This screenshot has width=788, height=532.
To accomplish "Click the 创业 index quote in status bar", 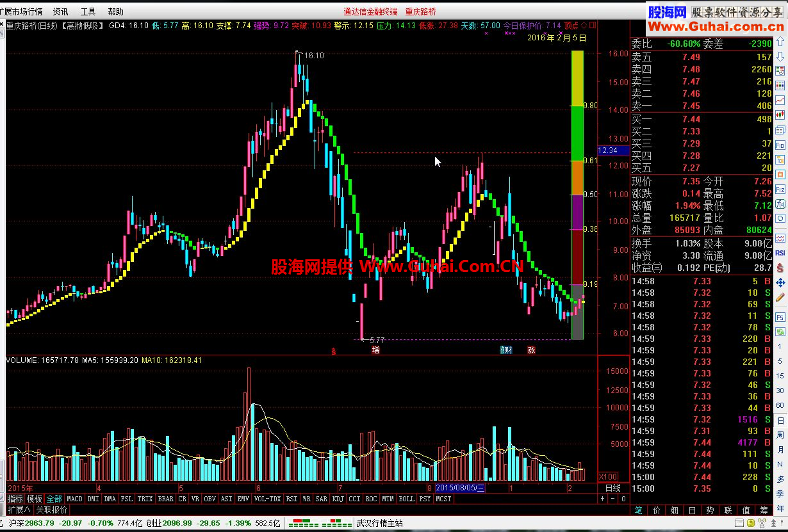I will click(x=215, y=523).
